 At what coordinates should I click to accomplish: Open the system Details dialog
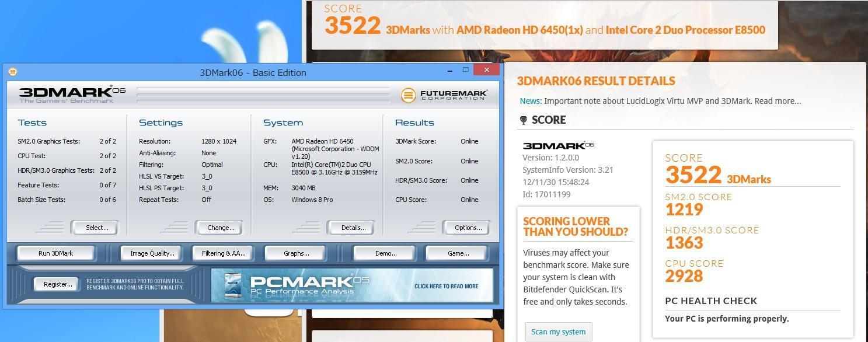[351, 228]
